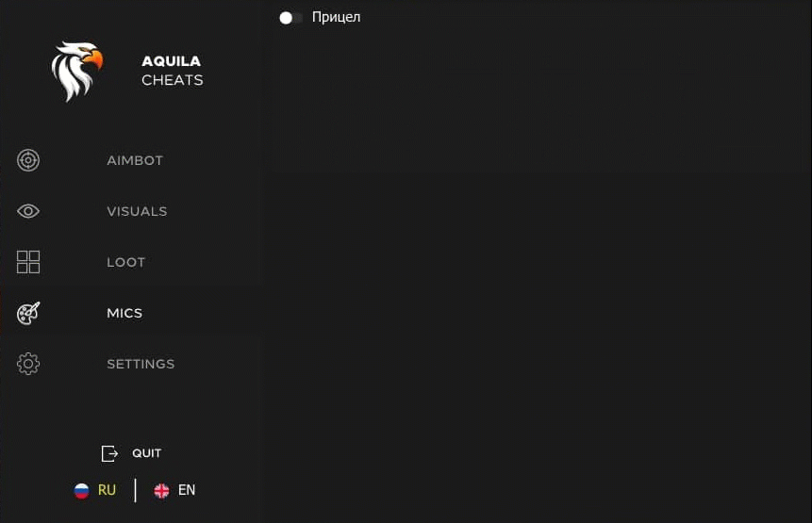Click the Прицел label text
The width and height of the screenshot is (812, 523).
[x=336, y=18]
